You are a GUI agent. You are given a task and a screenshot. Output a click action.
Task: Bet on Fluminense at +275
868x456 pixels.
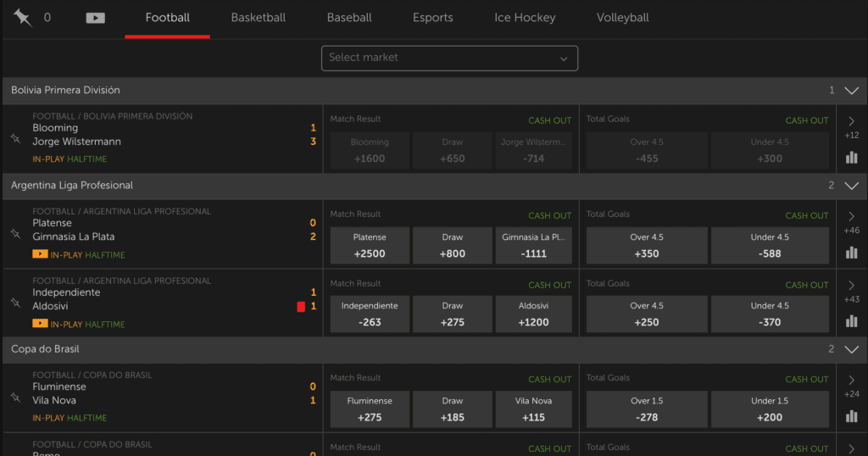pos(370,409)
